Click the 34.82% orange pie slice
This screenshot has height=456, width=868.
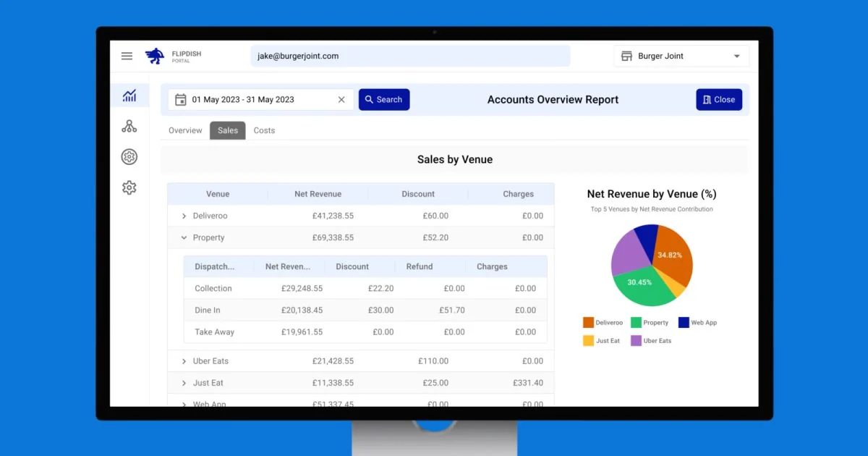[671, 255]
